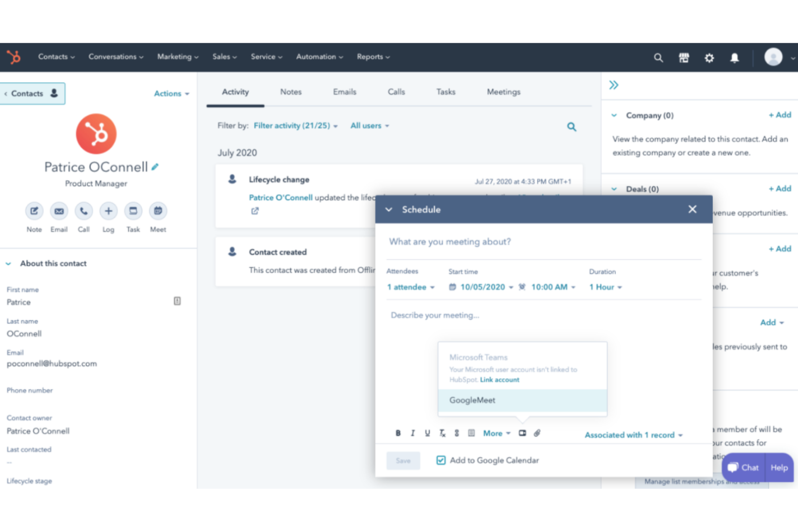Add a company with + Add
798x532 pixels.
point(780,115)
